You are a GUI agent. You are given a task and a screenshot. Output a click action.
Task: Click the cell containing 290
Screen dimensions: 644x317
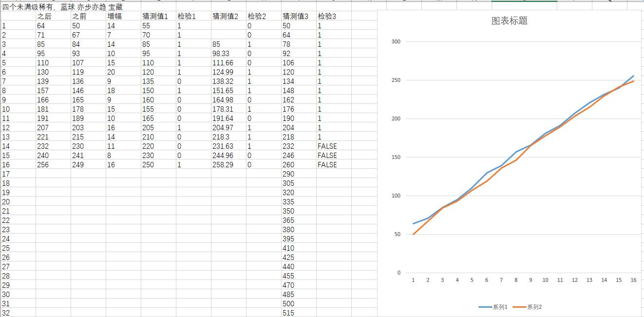(288, 174)
